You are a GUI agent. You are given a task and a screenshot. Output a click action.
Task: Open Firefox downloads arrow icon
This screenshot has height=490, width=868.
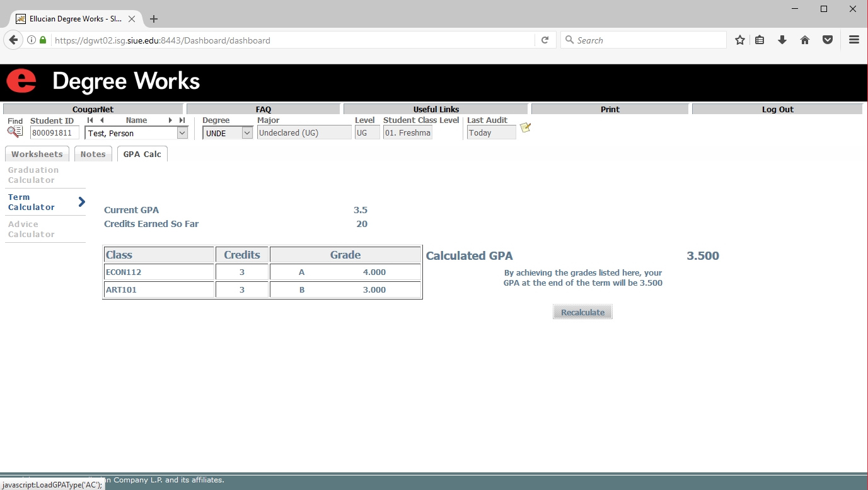coord(782,40)
